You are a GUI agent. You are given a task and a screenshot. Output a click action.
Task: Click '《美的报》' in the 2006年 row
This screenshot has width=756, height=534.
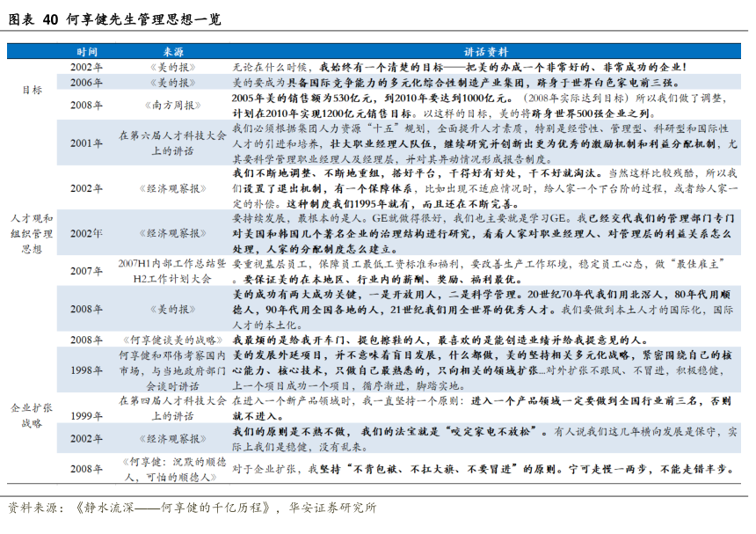pyautogui.click(x=172, y=83)
